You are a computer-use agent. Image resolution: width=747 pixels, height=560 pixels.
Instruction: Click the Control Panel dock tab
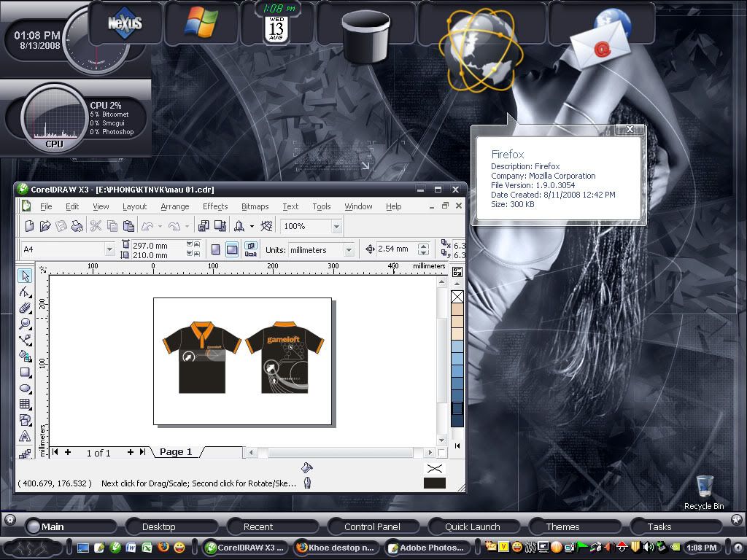(x=372, y=526)
